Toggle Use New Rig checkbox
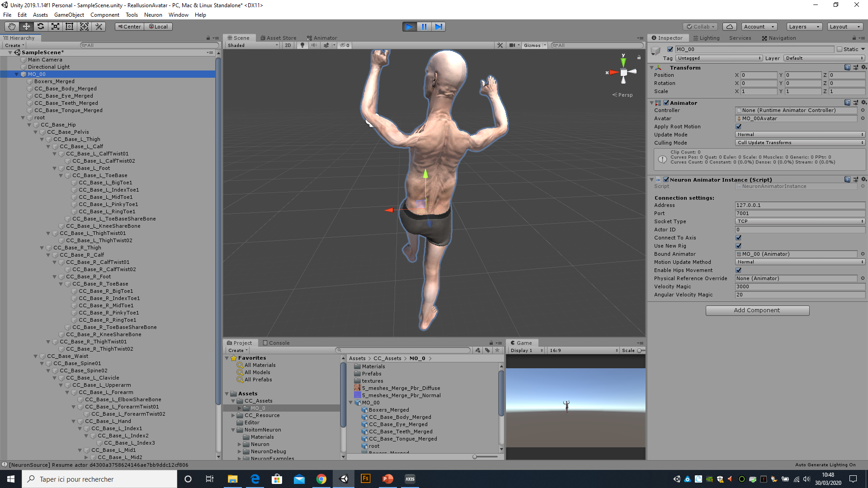The height and width of the screenshot is (488, 868). point(738,246)
